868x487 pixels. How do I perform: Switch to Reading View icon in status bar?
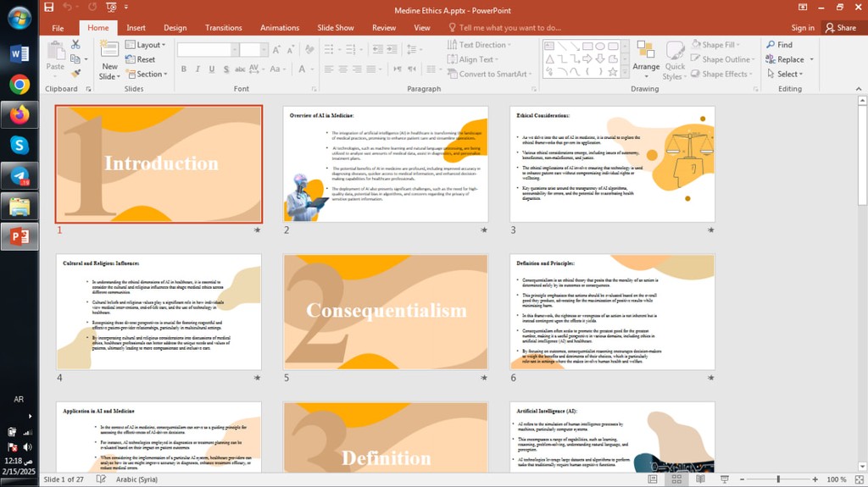pos(700,479)
